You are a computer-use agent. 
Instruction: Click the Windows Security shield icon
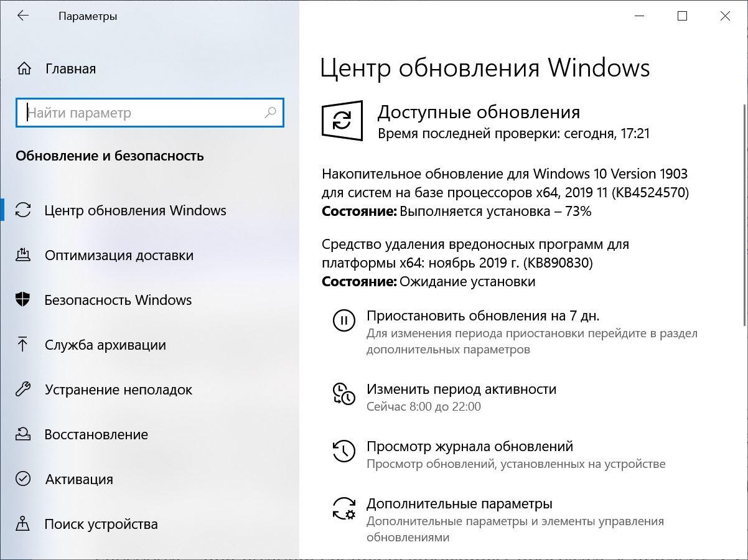pyautogui.click(x=23, y=300)
